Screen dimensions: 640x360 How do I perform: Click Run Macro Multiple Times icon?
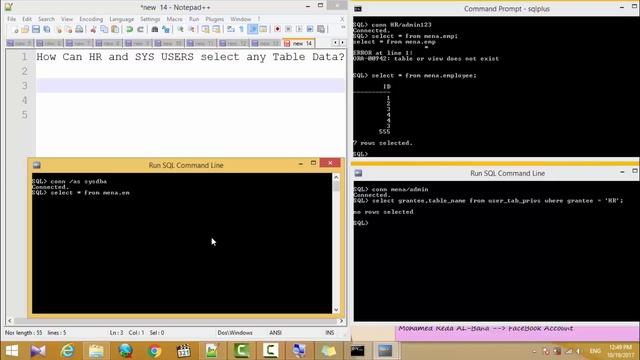[310, 29]
